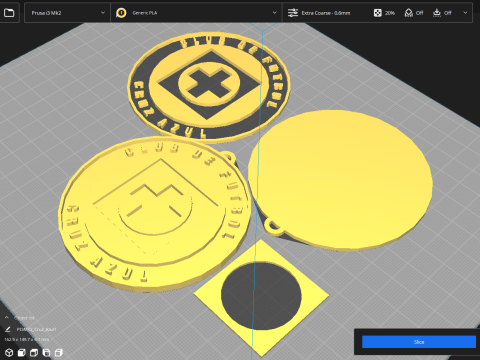Select the Cruz Azul medal with black inlay

click(x=208, y=87)
